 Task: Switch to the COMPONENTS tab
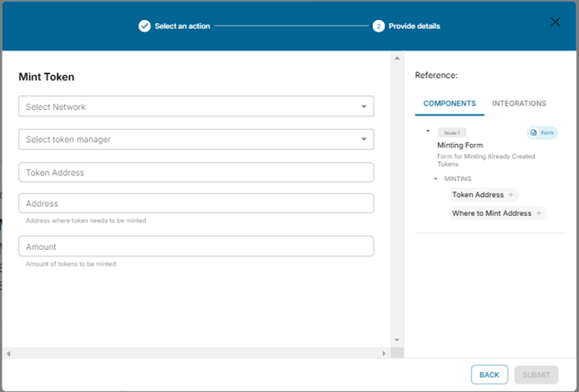click(450, 103)
